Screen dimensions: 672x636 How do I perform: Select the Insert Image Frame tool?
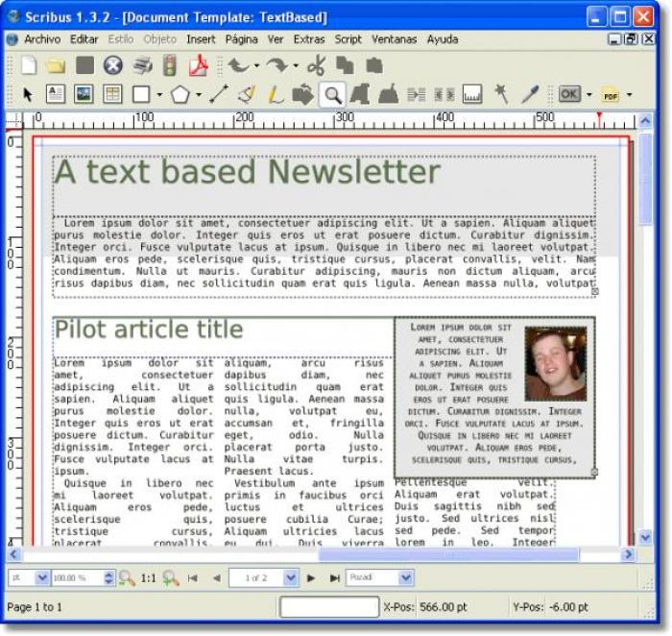pyautogui.click(x=84, y=94)
